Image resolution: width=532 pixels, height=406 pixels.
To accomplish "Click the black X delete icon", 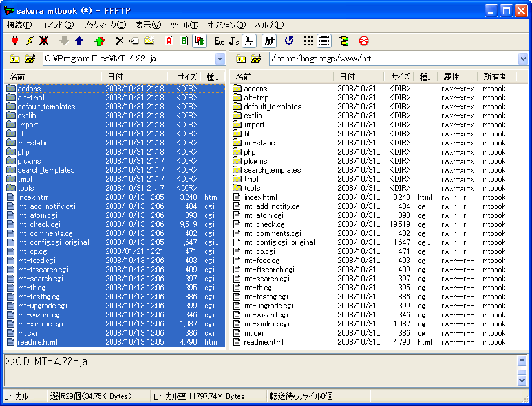I will click(x=120, y=41).
